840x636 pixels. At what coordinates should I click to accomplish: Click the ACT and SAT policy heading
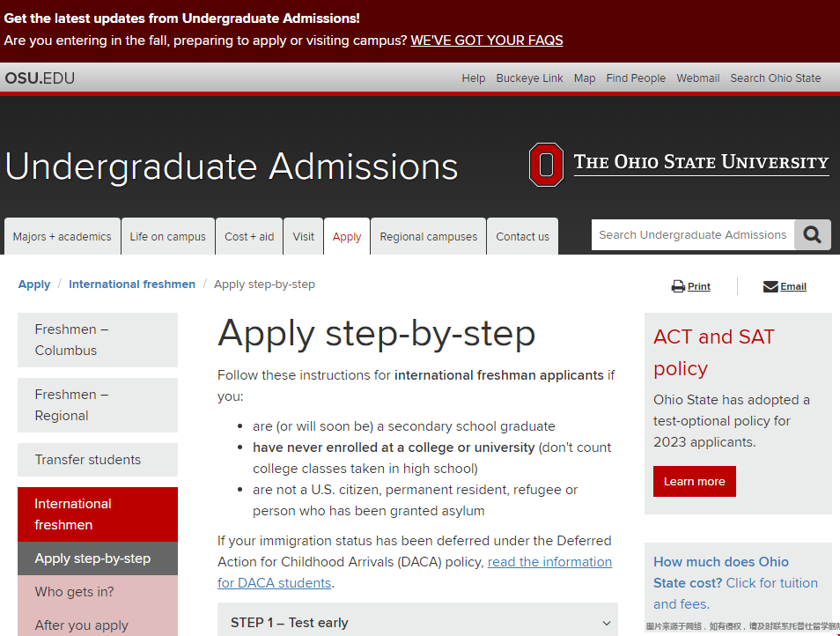click(714, 352)
